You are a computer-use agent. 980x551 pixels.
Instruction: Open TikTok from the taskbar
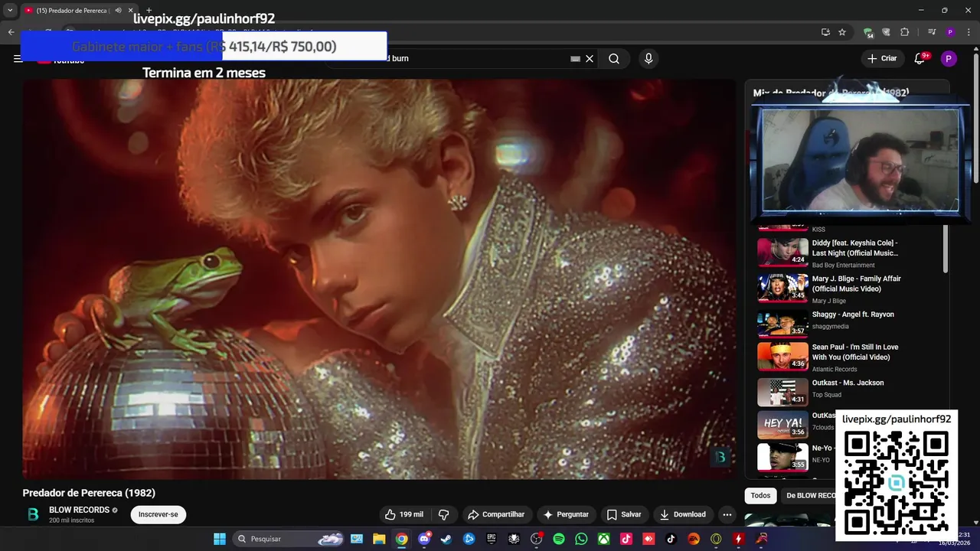(671, 539)
